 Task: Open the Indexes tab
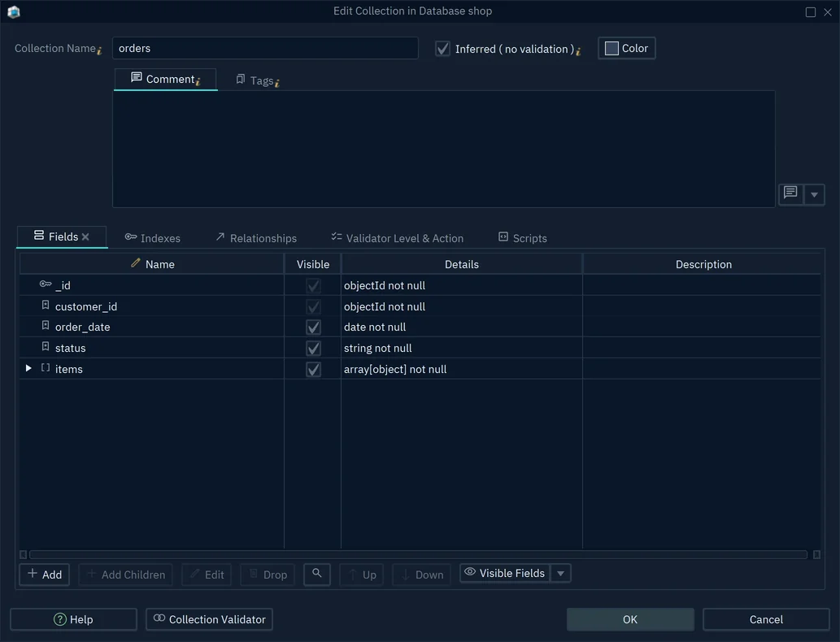click(153, 238)
